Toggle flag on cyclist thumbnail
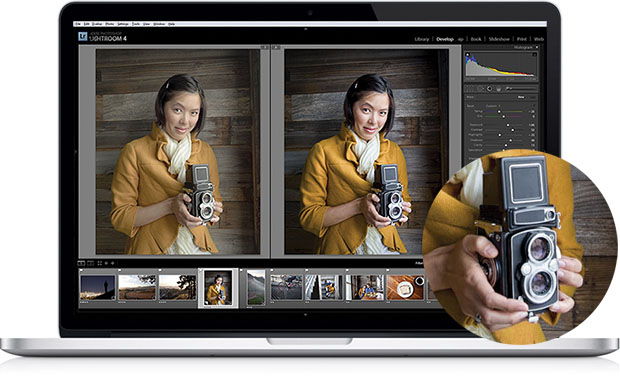Viewport: 620px width, 379px height. pyautogui.click(x=271, y=270)
